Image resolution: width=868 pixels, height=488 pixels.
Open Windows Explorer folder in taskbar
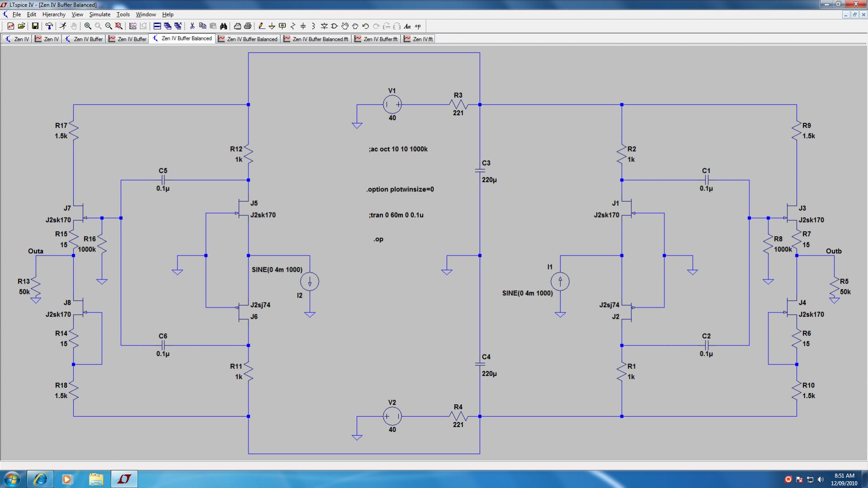96,479
